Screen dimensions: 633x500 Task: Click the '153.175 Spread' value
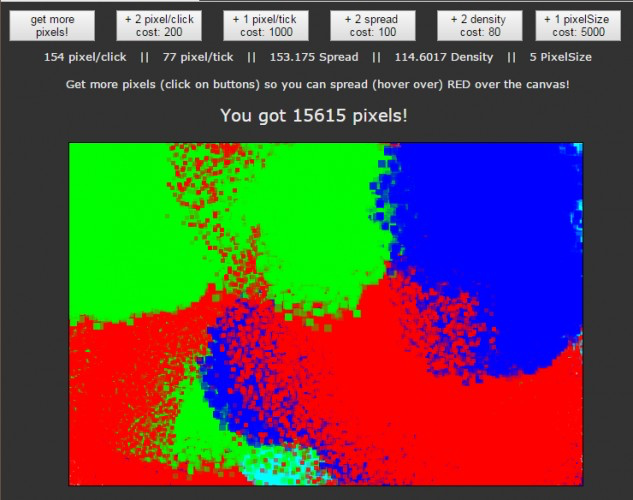314,57
